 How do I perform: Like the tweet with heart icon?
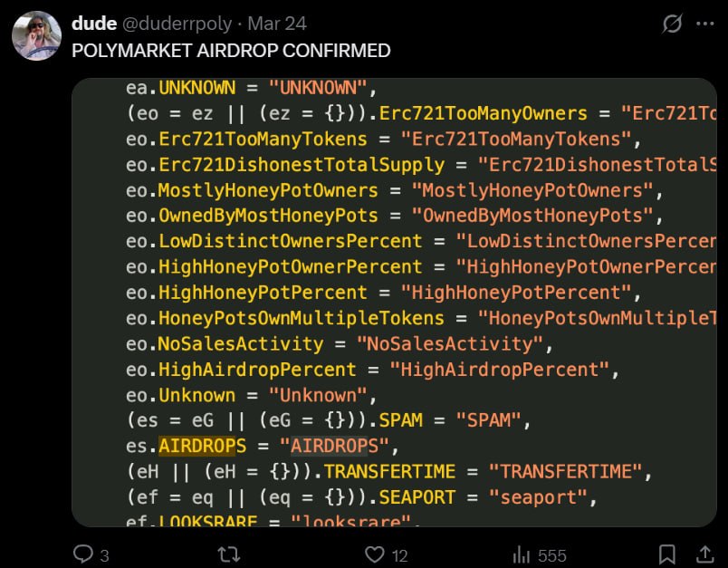(x=374, y=554)
